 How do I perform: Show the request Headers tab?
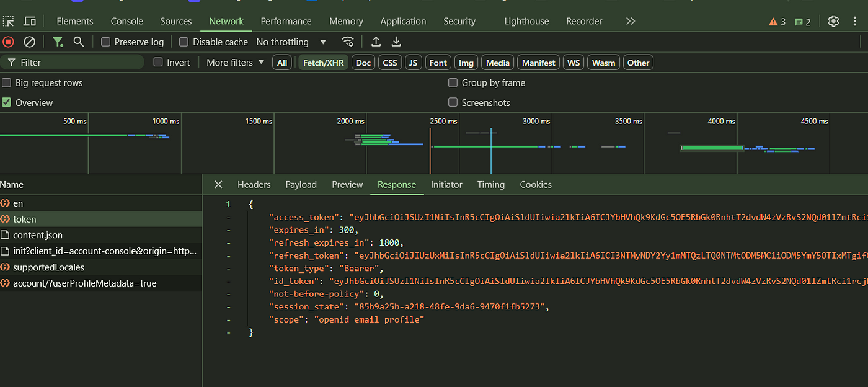(x=254, y=184)
